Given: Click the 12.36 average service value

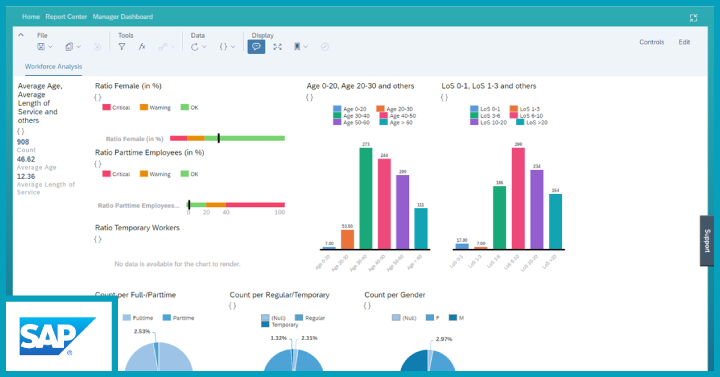Looking at the screenshot, I should [26, 177].
